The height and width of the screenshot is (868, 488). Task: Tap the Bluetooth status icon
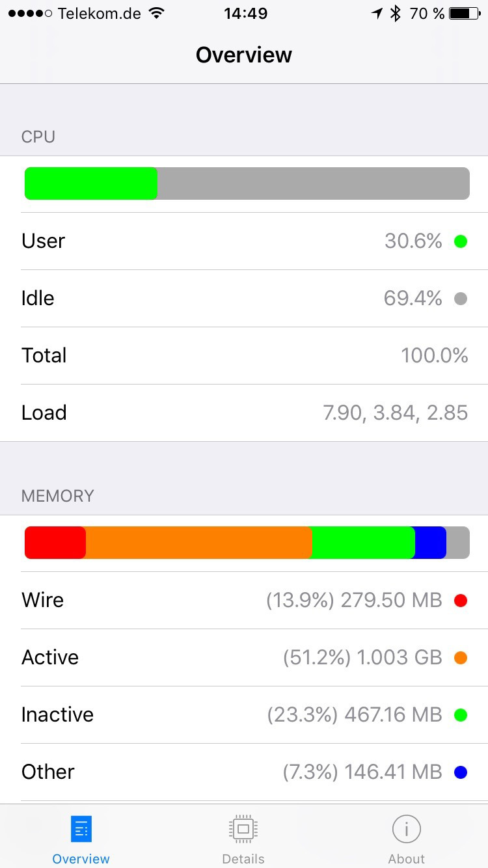[x=395, y=13]
